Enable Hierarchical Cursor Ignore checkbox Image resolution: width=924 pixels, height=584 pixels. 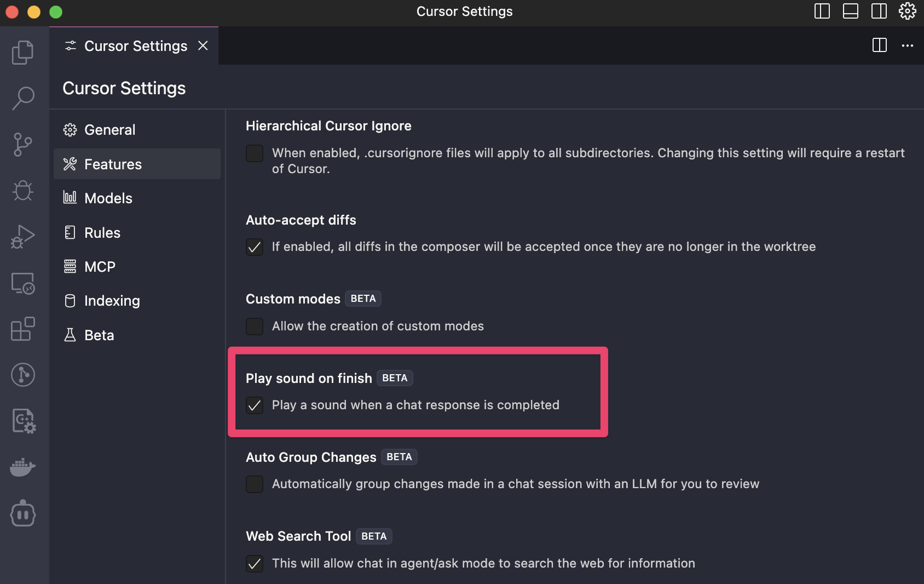click(x=255, y=153)
